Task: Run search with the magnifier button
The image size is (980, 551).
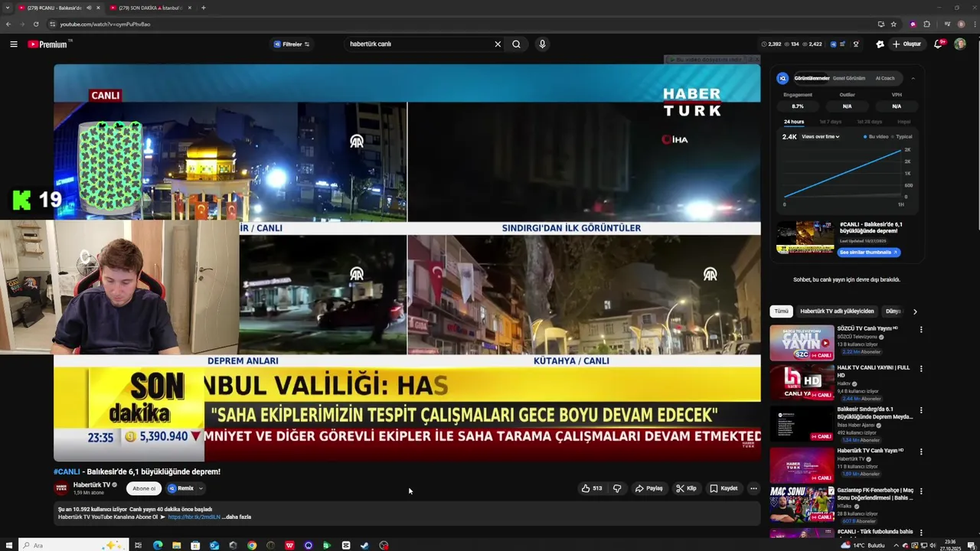Action: [516, 44]
